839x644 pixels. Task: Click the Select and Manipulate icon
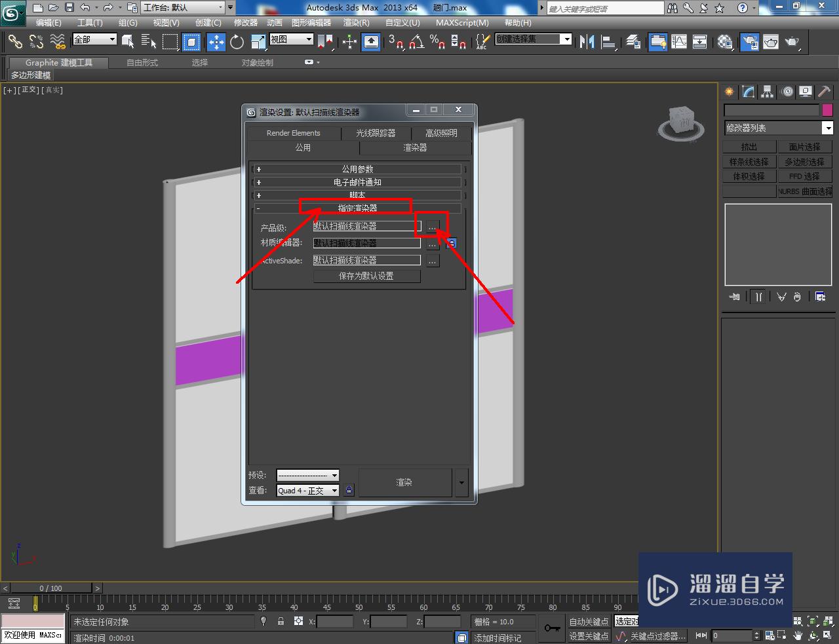349,42
